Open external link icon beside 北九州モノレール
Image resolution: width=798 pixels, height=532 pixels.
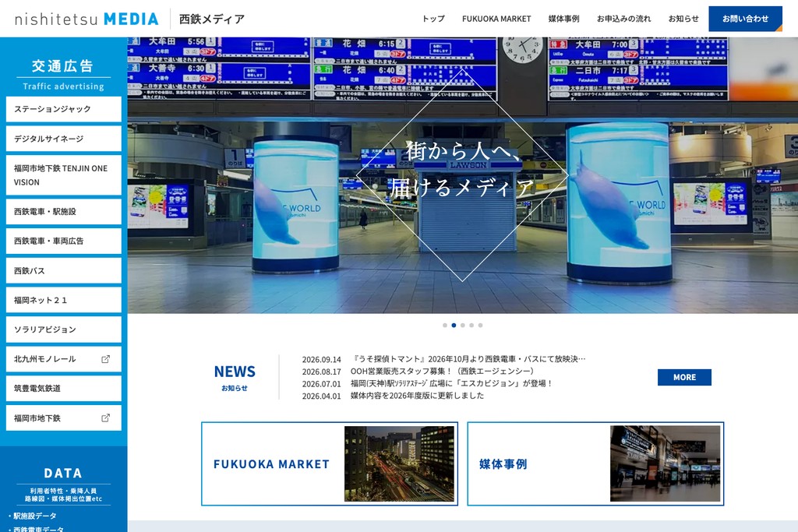105,359
